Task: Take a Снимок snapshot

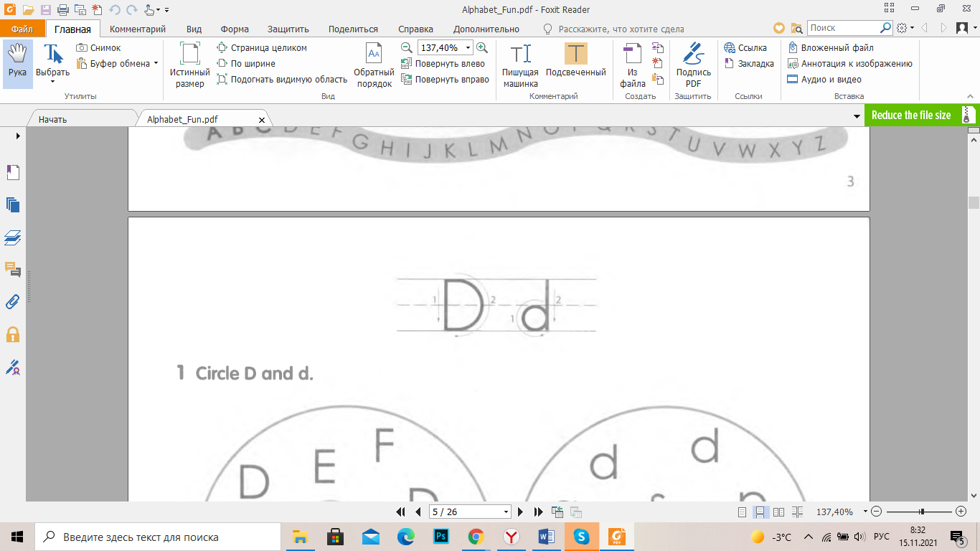Action: (x=99, y=47)
